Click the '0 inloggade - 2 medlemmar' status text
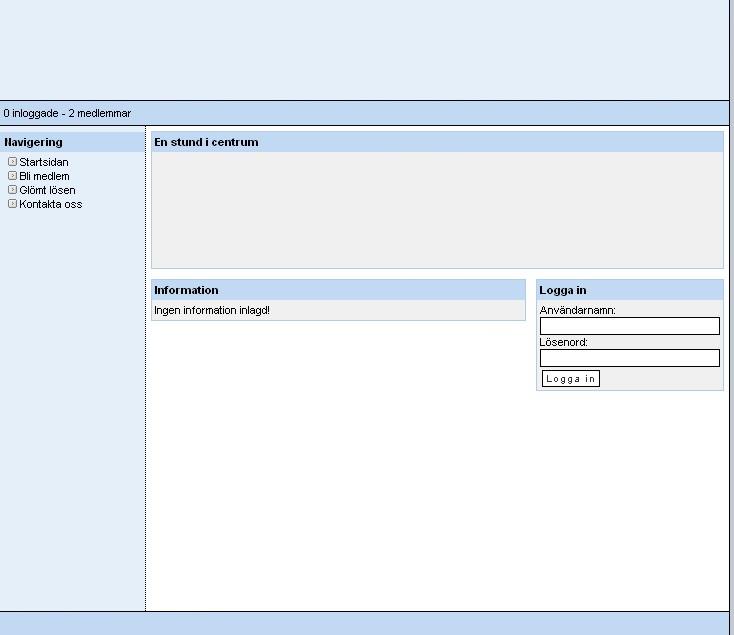The image size is (734, 635). coord(67,113)
